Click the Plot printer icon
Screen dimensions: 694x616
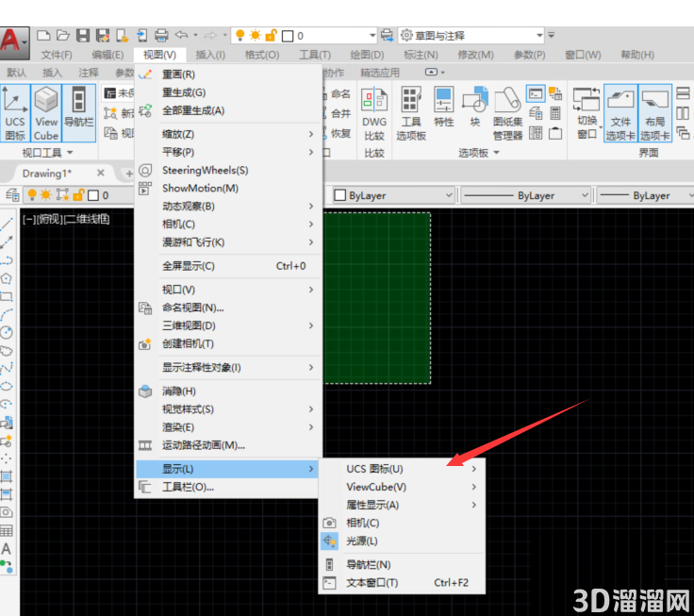[161, 36]
